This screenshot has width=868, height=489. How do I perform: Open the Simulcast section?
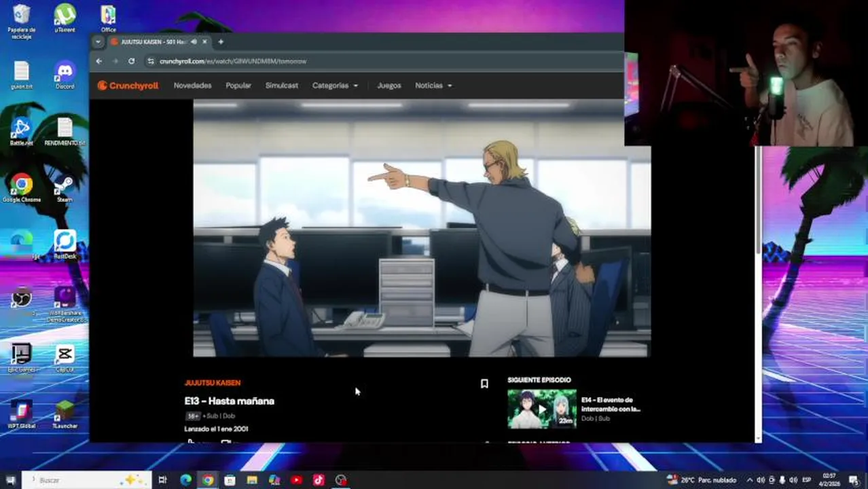click(x=282, y=86)
